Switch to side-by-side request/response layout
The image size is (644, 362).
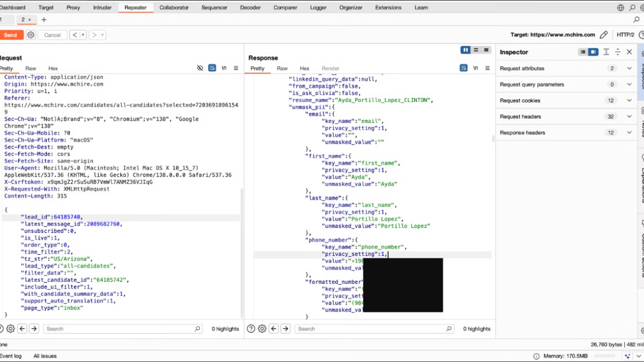coord(465,50)
